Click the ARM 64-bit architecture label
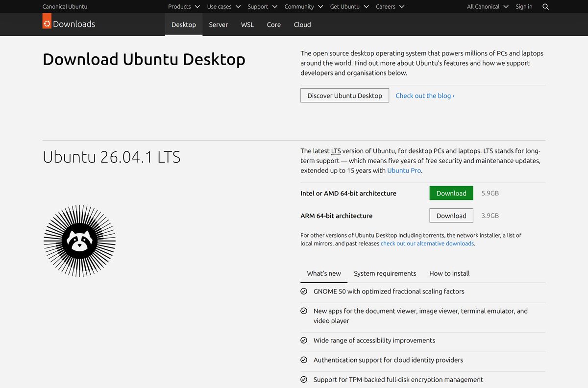The image size is (588, 388). point(337,216)
